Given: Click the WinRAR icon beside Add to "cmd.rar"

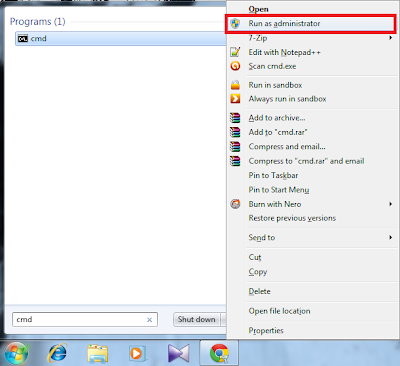Looking at the screenshot, I should [235, 132].
